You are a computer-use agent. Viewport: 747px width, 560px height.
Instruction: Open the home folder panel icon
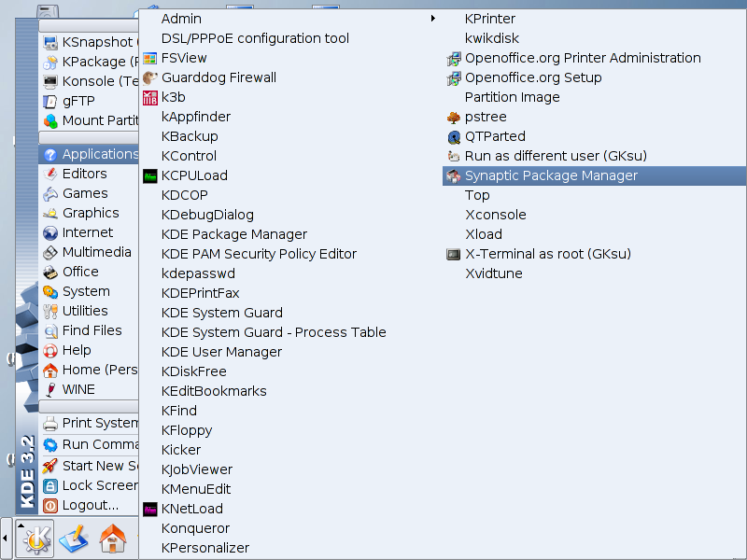112,539
